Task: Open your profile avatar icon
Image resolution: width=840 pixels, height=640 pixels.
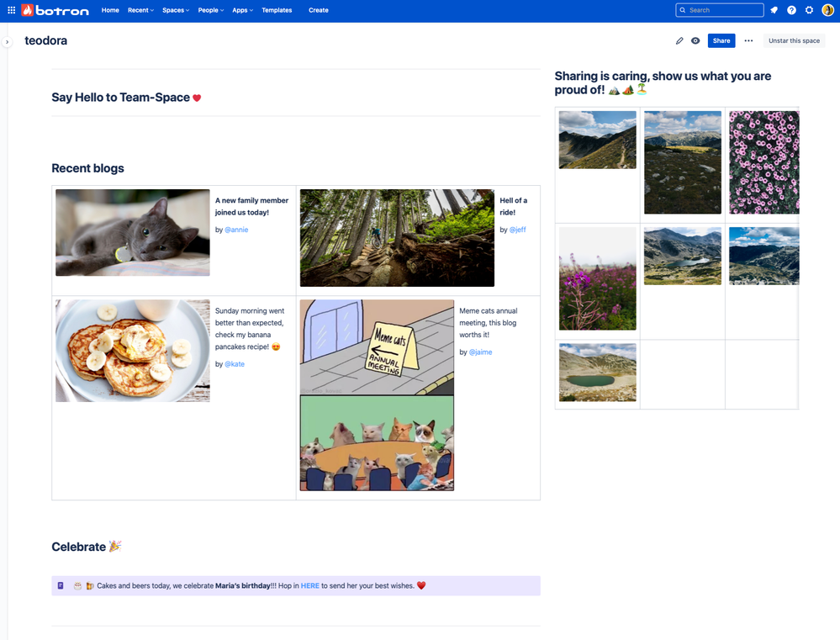Action: tap(827, 10)
